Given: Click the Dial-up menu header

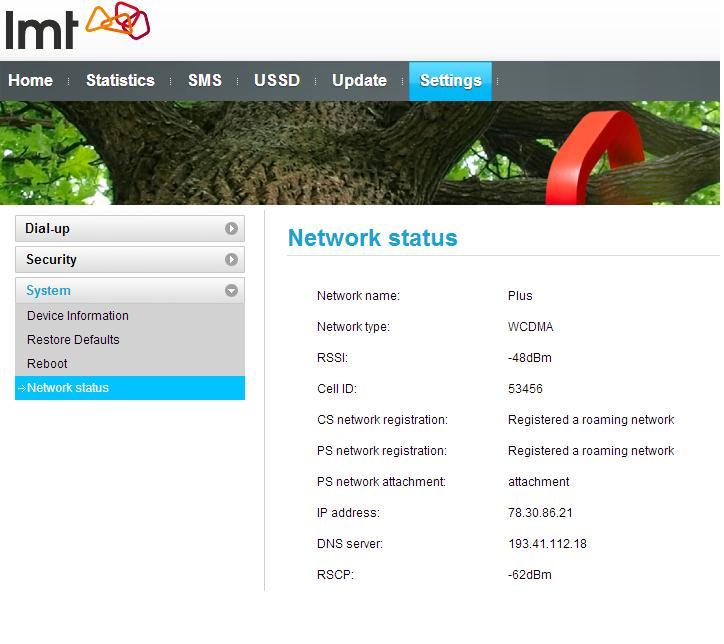Looking at the screenshot, I should click(x=48, y=229).
